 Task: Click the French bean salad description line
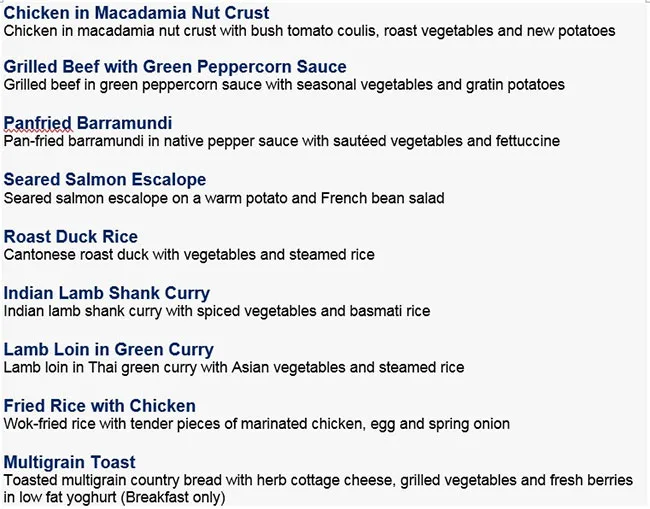pos(224,198)
